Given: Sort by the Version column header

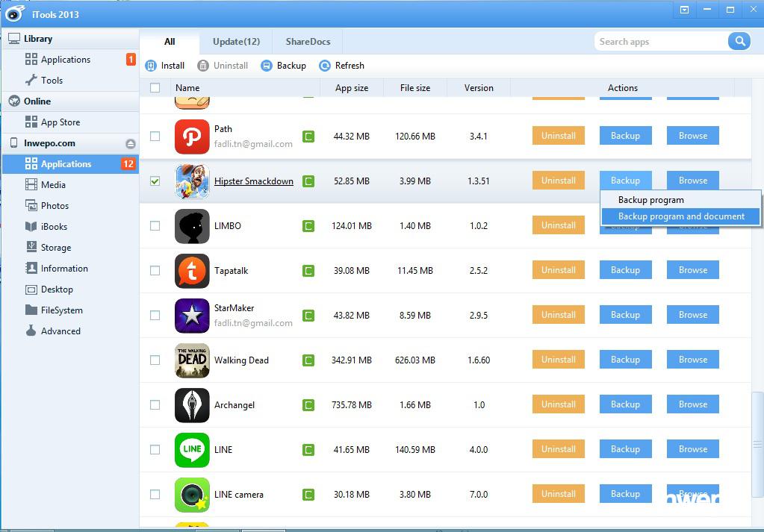Looking at the screenshot, I should [479, 88].
